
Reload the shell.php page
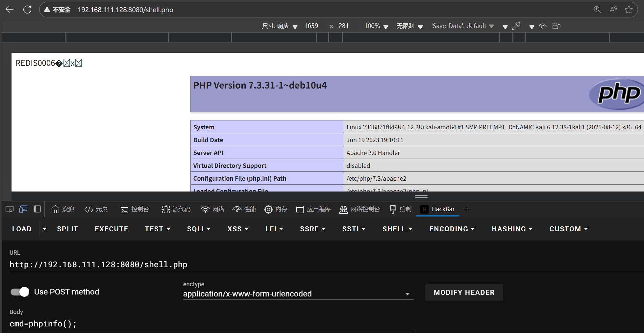point(27,10)
